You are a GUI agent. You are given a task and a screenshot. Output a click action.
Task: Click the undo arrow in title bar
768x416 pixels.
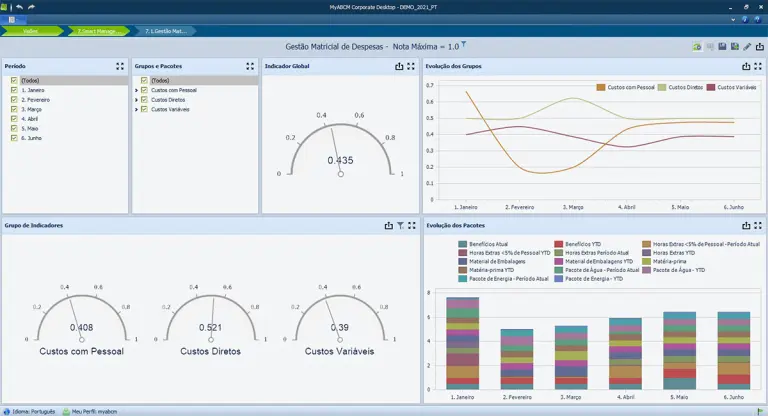pos(20,7)
